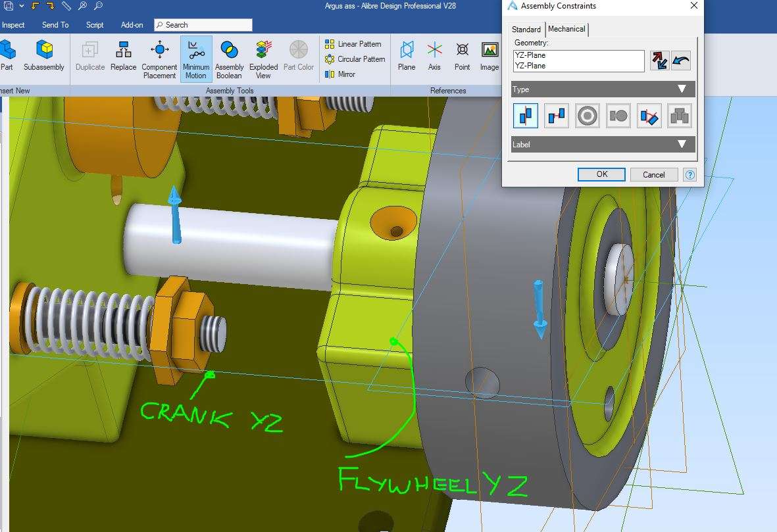Screen dimensions: 777x532
Task: Click the Part Color tool
Action: 298,55
